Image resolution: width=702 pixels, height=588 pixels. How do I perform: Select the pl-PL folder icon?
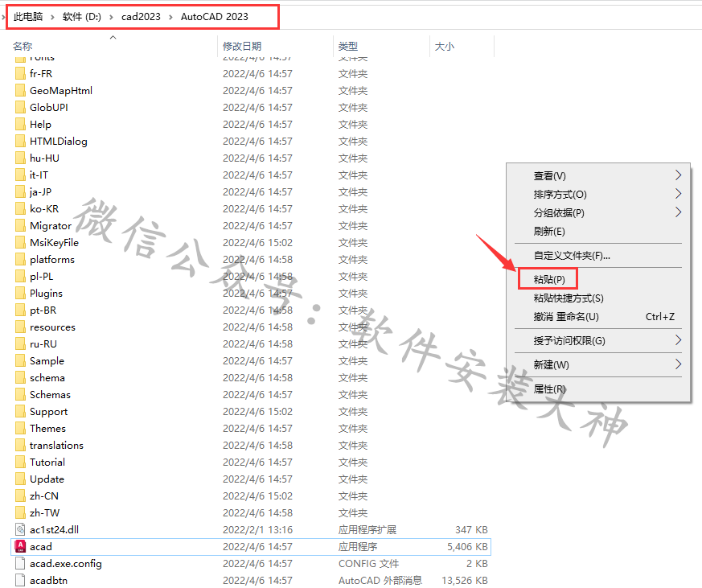(20, 277)
